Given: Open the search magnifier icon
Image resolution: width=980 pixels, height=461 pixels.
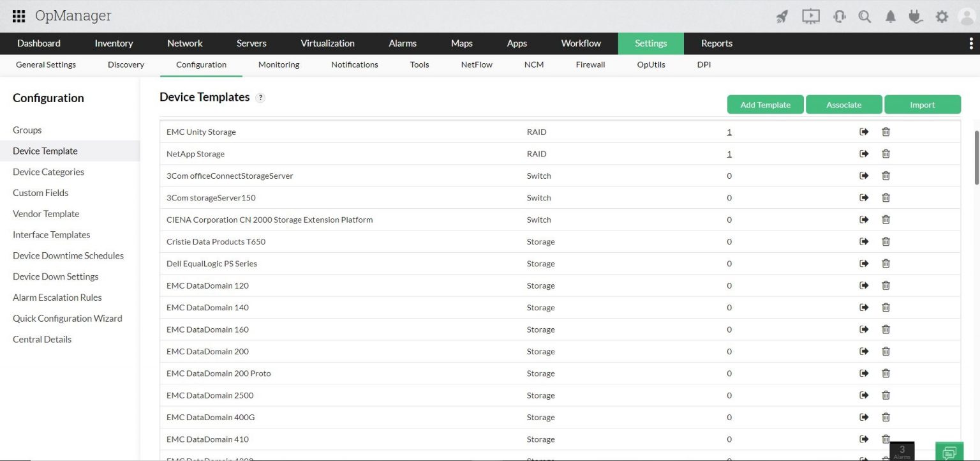Looking at the screenshot, I should pos(865,17).
